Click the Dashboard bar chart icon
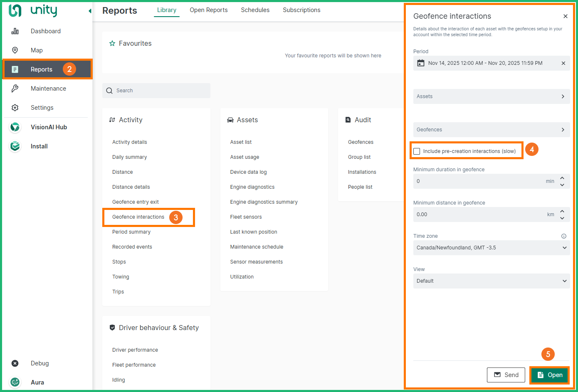This screenshot has height=392, width=578. point(15,31)
